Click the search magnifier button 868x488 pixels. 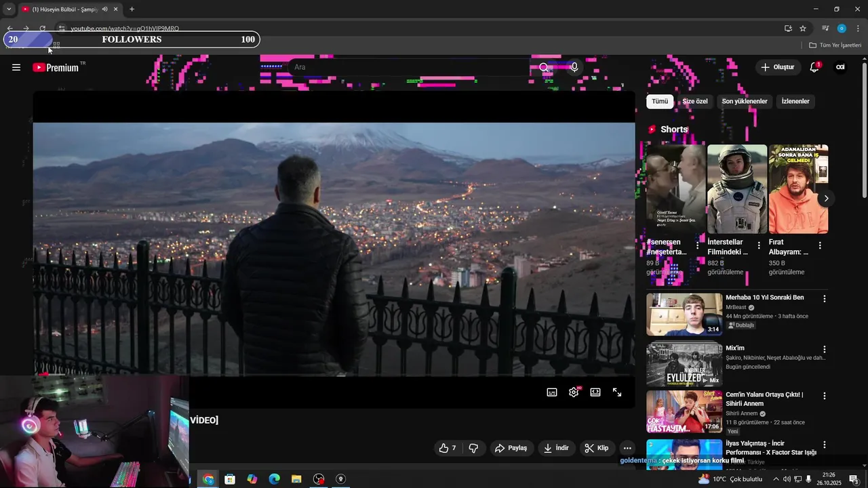pos(544,67)
